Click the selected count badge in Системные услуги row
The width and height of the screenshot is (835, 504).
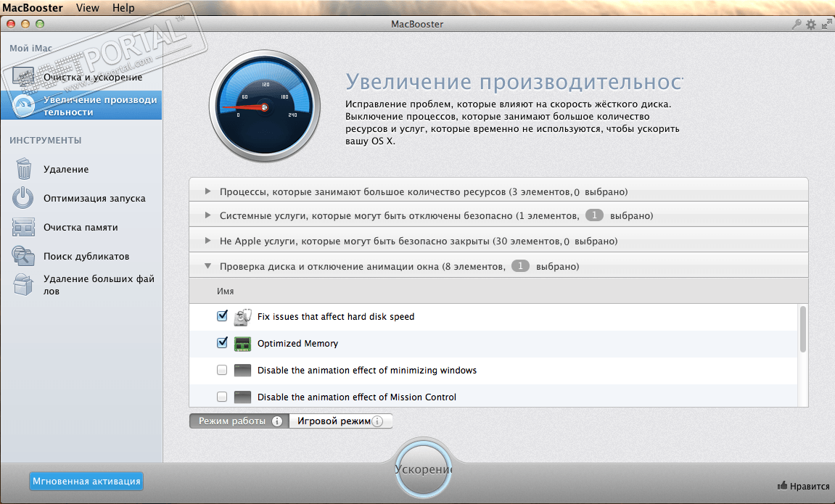pyautogui.click(x=594, y=215)
